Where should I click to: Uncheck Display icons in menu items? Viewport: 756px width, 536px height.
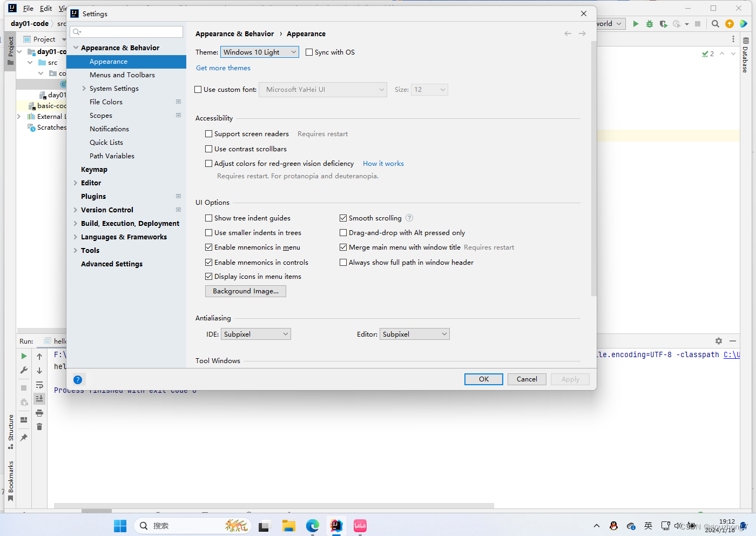coord(209,277)
